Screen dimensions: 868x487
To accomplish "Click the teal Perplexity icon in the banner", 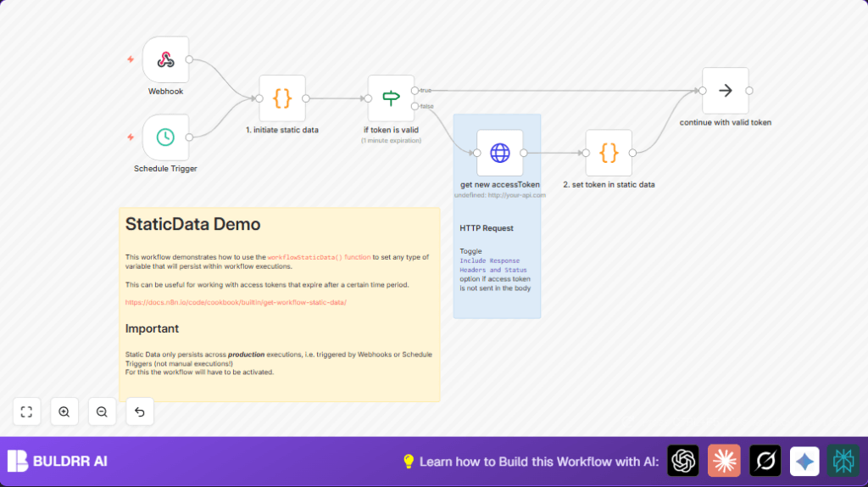I will [843, 461].
